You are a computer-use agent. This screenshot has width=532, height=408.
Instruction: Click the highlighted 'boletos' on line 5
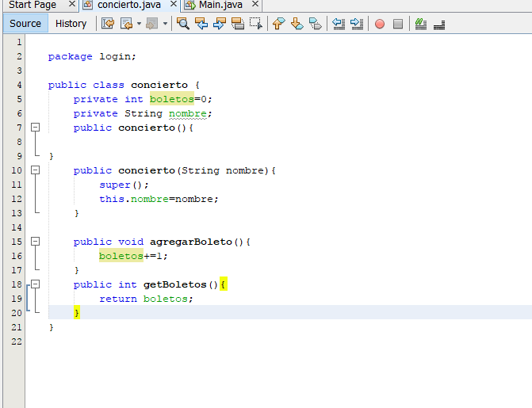coord(172,99)
